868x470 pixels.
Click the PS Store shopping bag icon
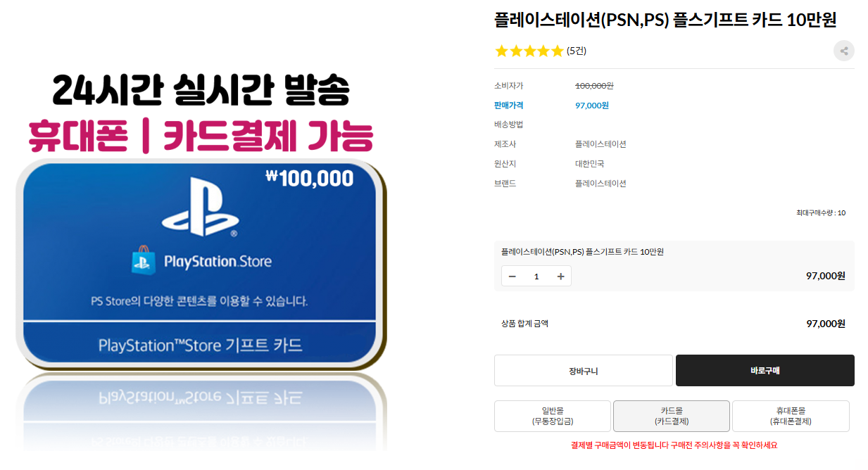[143, 261]
